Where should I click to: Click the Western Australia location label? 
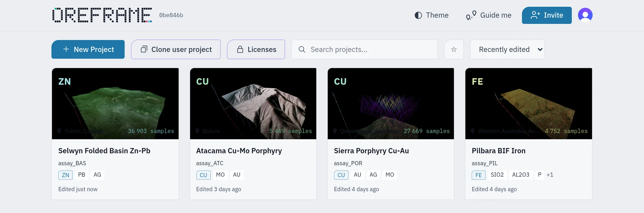pyautogui.click(x=508, y=131)
